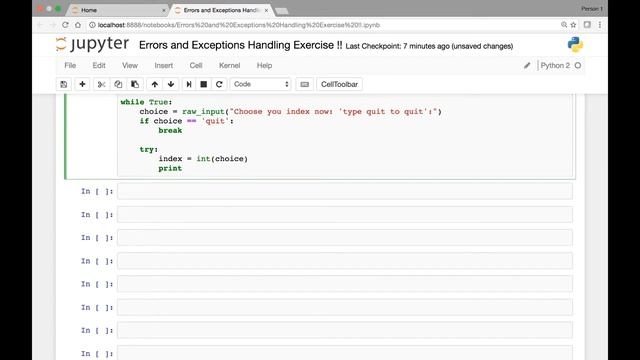Viewport: 640px width, 360px height.
Task: Rename notebook via its title
Action: tap(240, 45)
